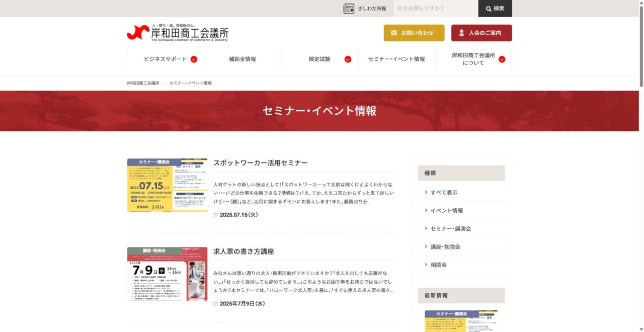Click the magnifying glass search icon
The image size is (644, 332).
point(488,9)
